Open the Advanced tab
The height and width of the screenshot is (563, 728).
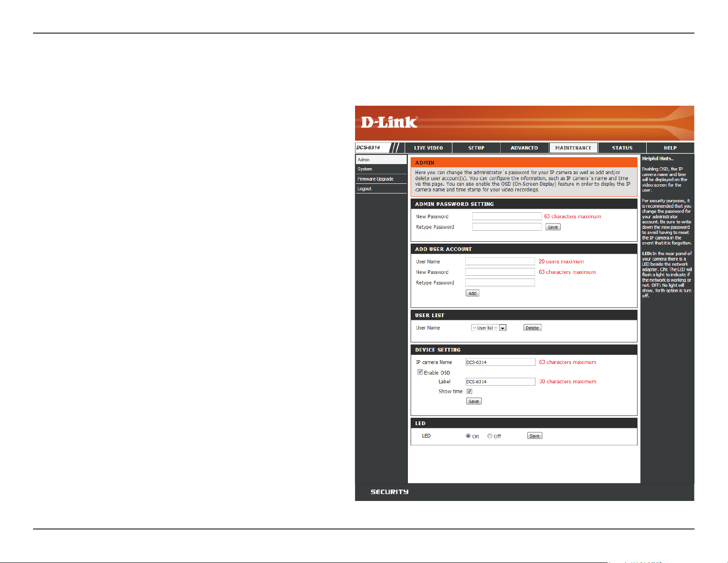[524, 148]
